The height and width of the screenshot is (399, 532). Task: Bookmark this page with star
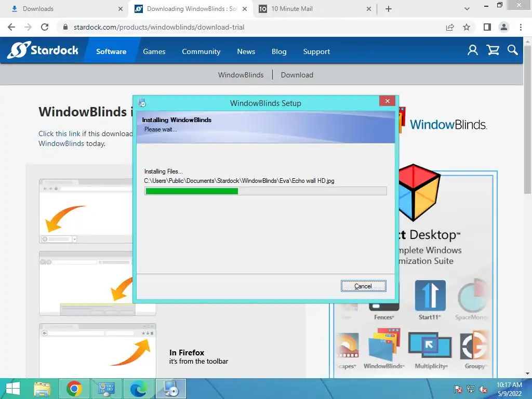click(x=467, y=27)
